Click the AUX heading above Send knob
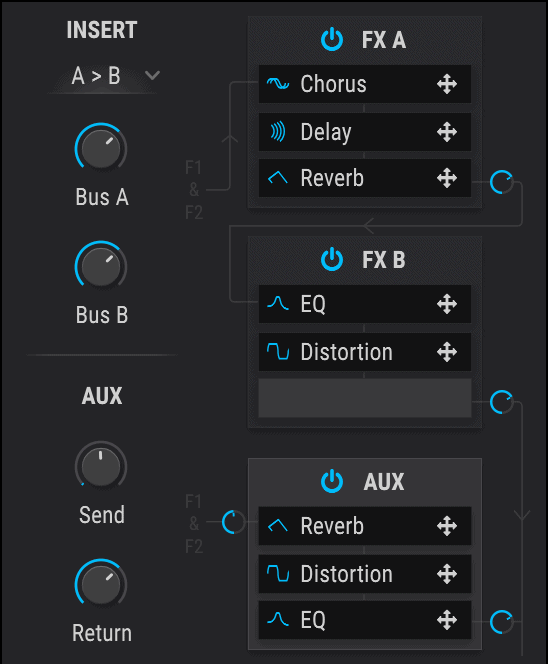This screenshot has height=664, width=548. [102, 396]
